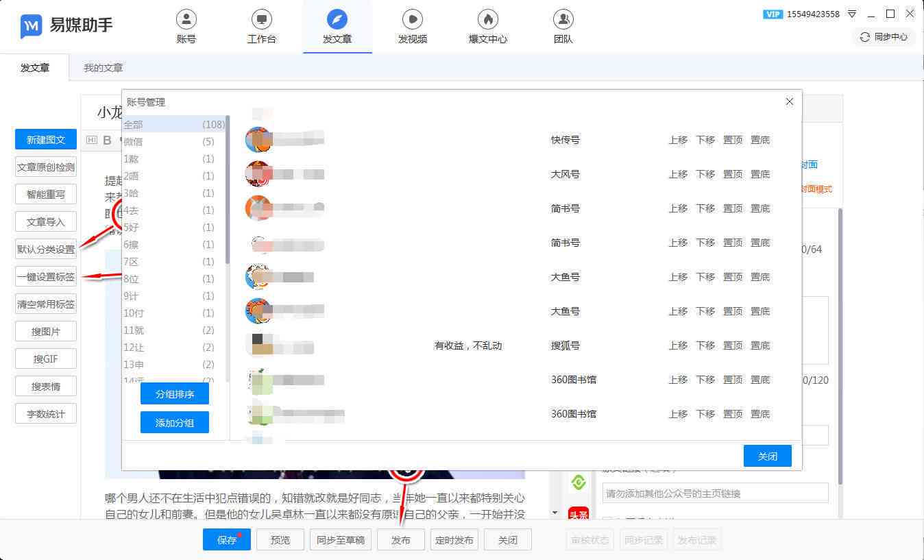Click 分组排序 button

coord(175,393)
